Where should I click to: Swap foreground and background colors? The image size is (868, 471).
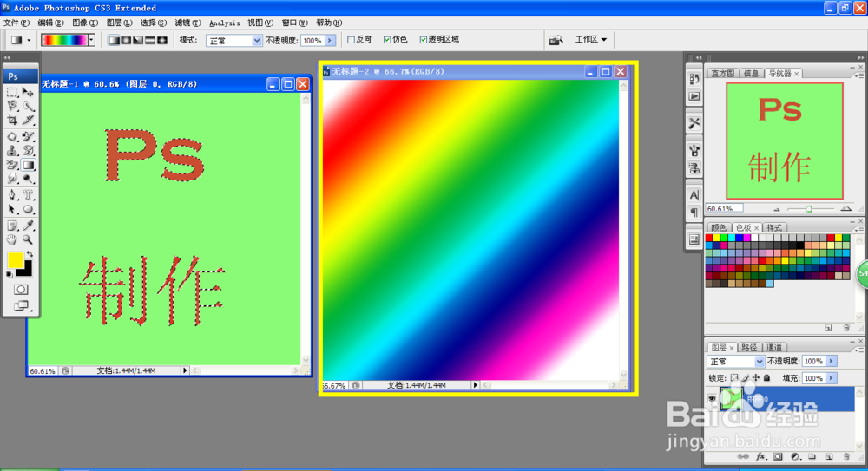[30, 254]
